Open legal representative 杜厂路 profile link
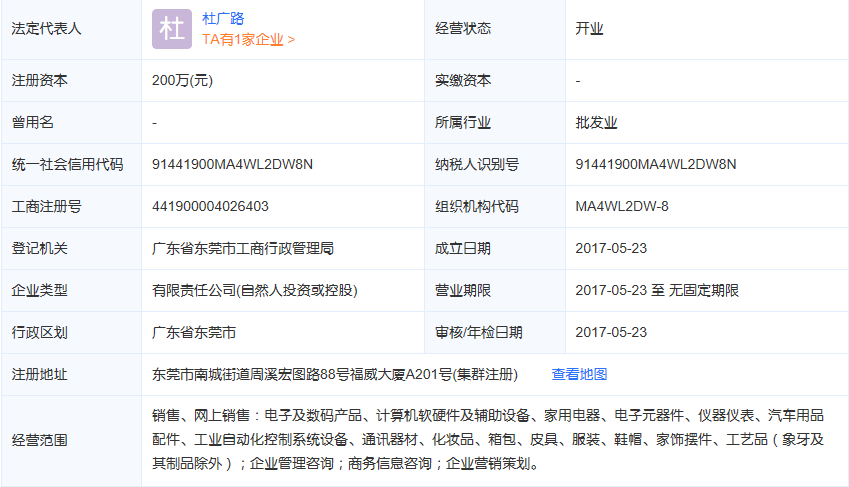The width and height of the screenshot is (849, 487). pos(223,18)
